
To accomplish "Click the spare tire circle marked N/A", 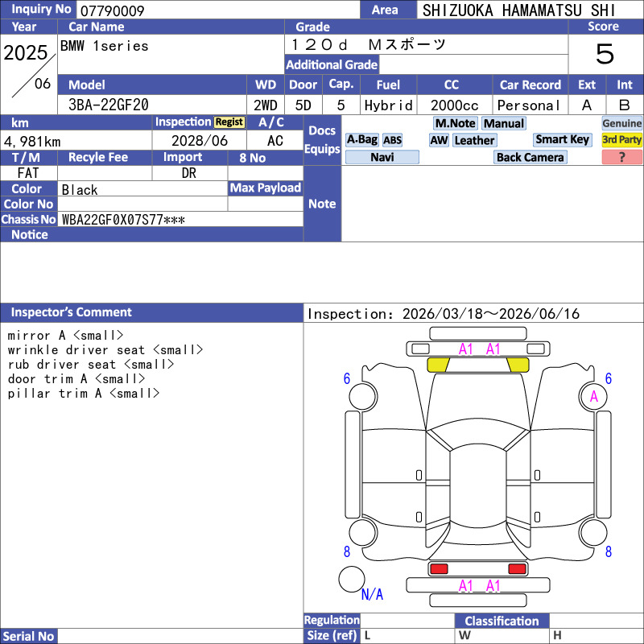I will (352, 580).
